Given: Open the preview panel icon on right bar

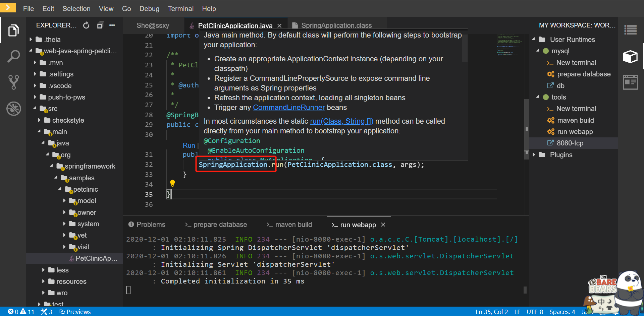Looking at the screenshot, I should click(631, 82).
